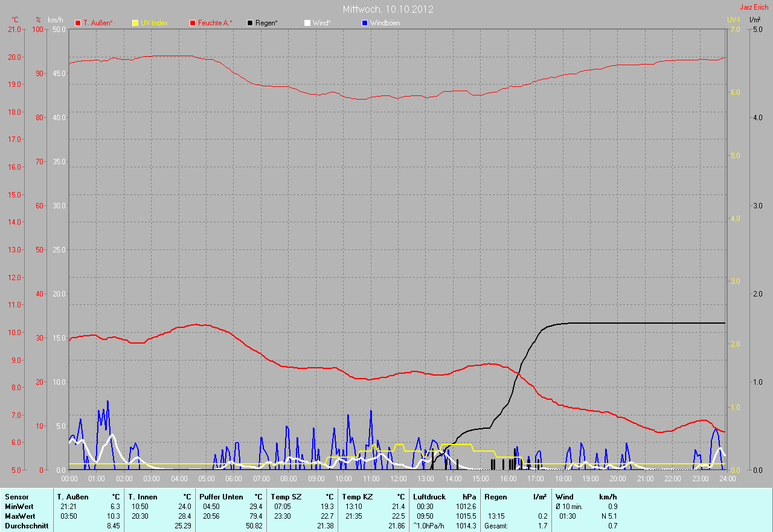
Task: Click the T. Außen average value '8.45'
Action: 114,527
